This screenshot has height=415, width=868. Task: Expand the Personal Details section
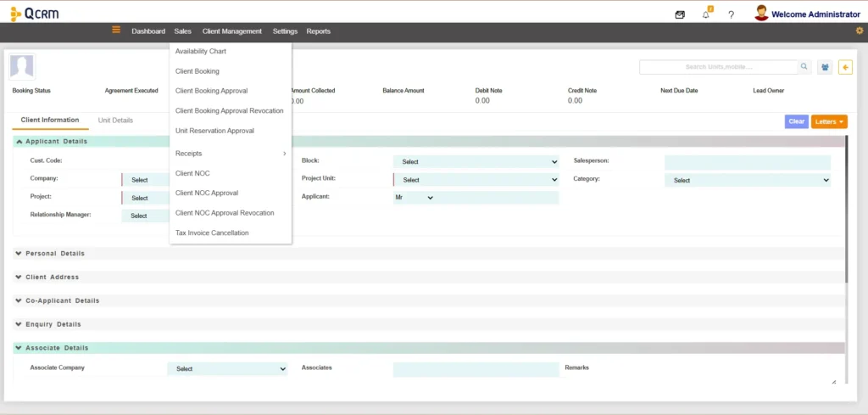click(x=429, y=253)
